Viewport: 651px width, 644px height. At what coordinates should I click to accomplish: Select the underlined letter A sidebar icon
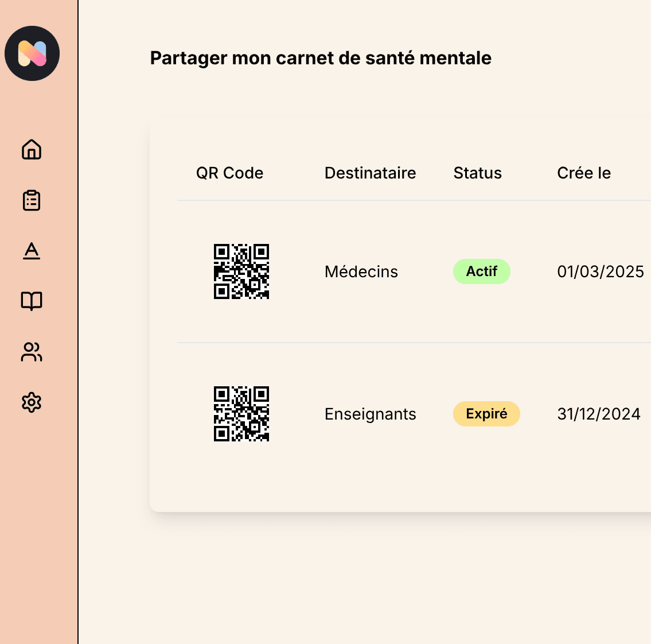(x=32, y=251)
